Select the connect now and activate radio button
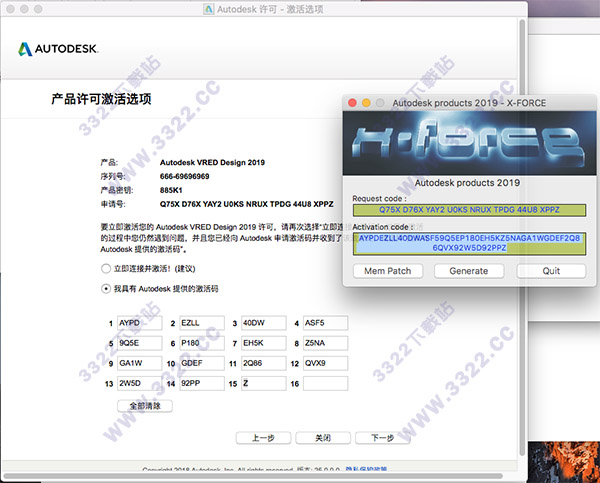 click(106, 269)
